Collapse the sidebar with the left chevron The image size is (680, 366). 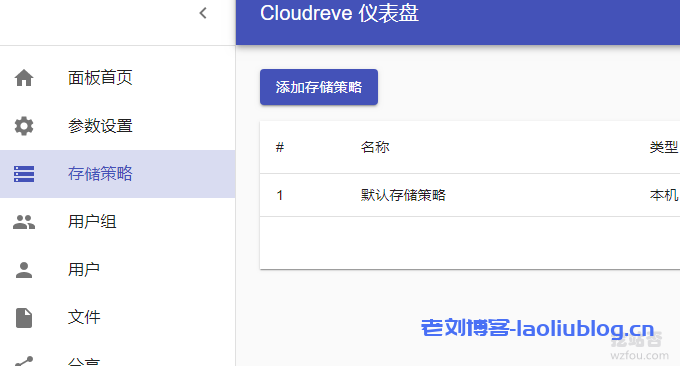tap(203, 13)
